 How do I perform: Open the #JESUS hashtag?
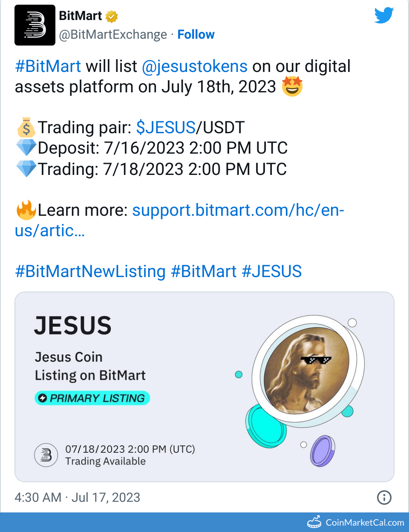[272, 272]
